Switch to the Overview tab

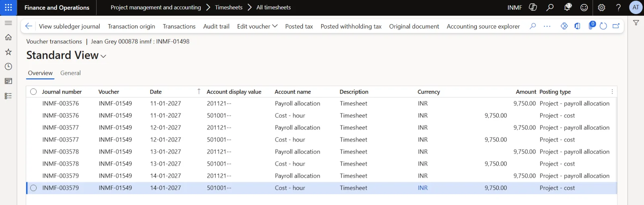pos(40,73)
